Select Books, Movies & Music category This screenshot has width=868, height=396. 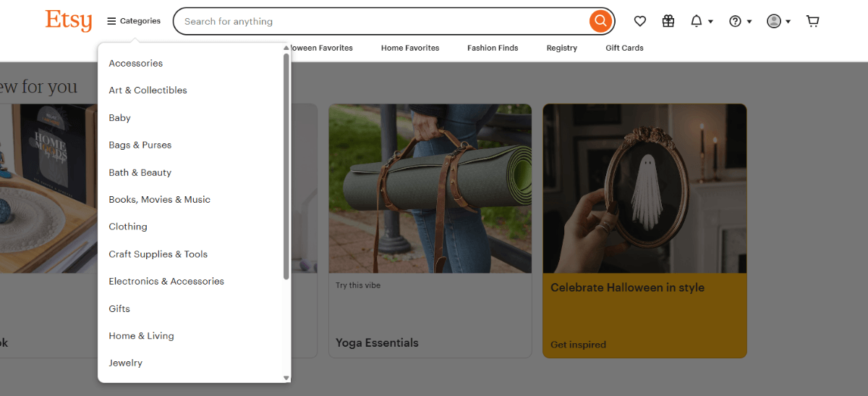159,200
